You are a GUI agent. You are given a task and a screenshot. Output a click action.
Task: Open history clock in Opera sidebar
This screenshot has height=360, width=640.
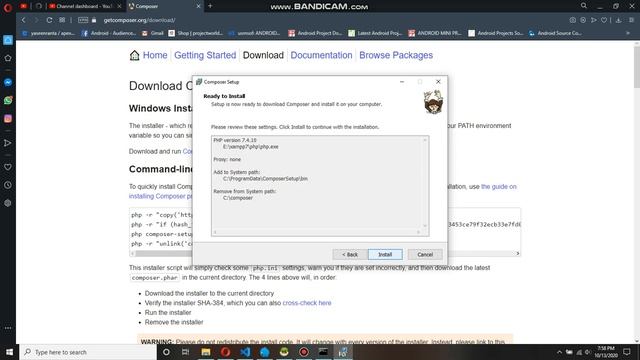[x=8, y=185]
